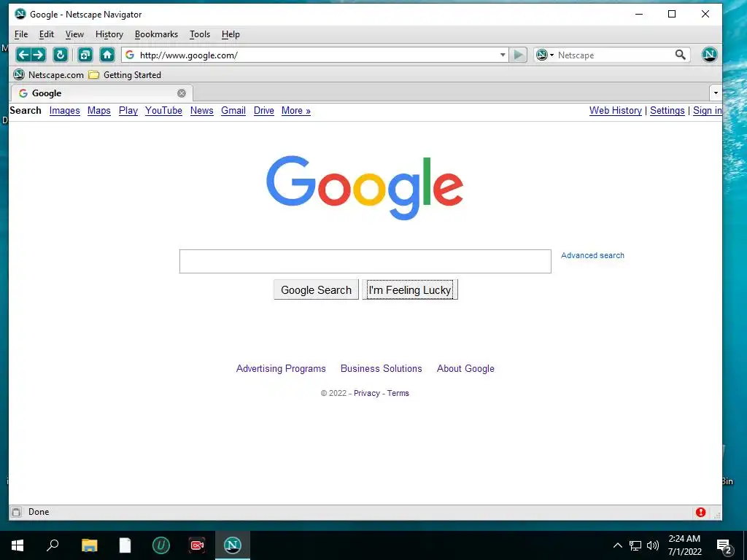Click the volume speaker icon
The width and height of the screenshot is (747, 560).
(x=653, y=545)
